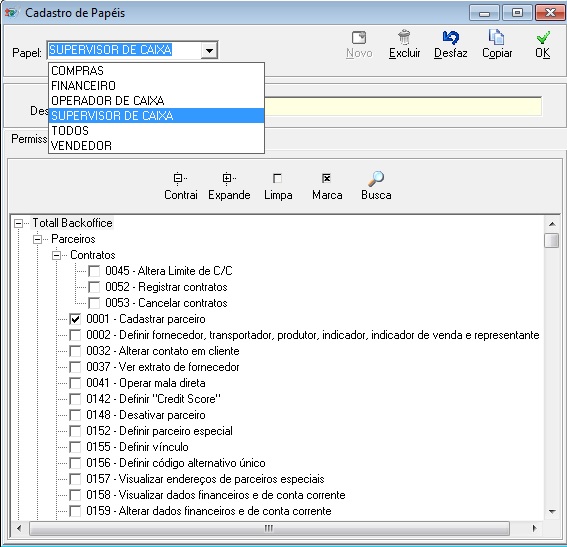The height and width of the screenshot is (547, 567).
Task: Select TODOS from the dropdown list
Action: click(156, 131)
